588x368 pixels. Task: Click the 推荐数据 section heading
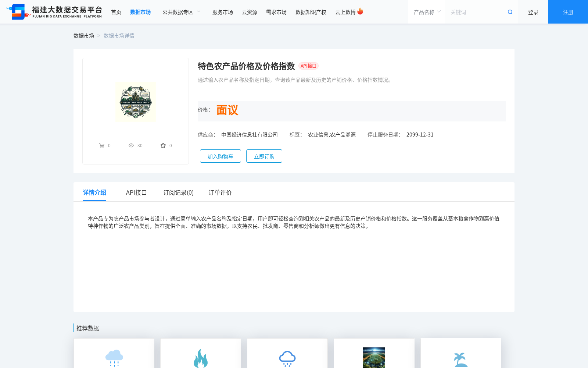pyautogui.click(x=88, y=328)
